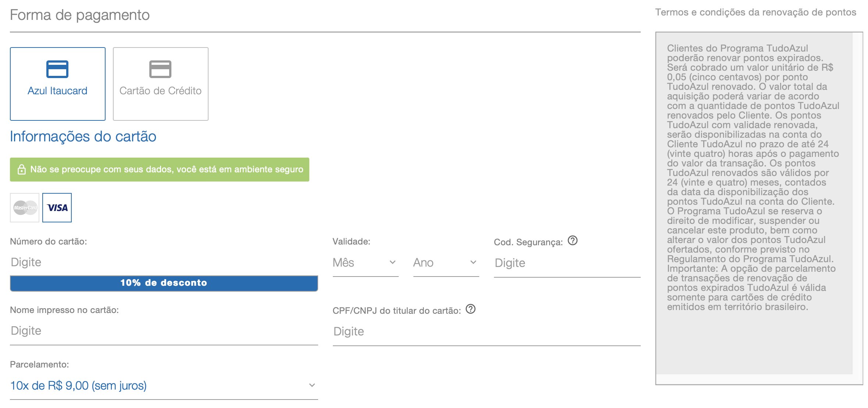Open the Ano expiry dropdown
The height and width of the screenshot is (408, 868).
pyautogui.click(x=446, y=263)
